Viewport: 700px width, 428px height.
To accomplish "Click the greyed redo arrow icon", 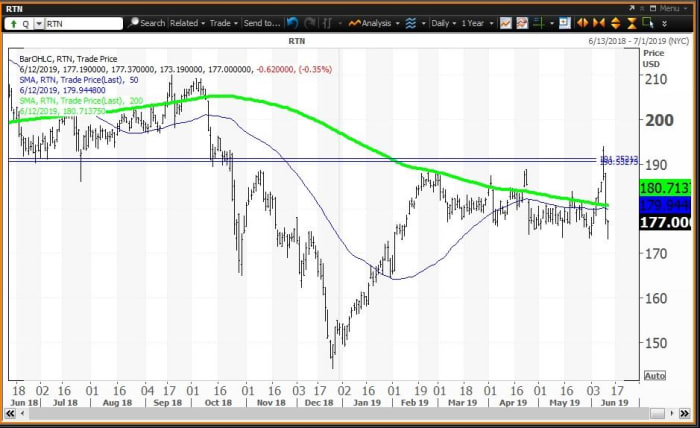I will 309,23.
